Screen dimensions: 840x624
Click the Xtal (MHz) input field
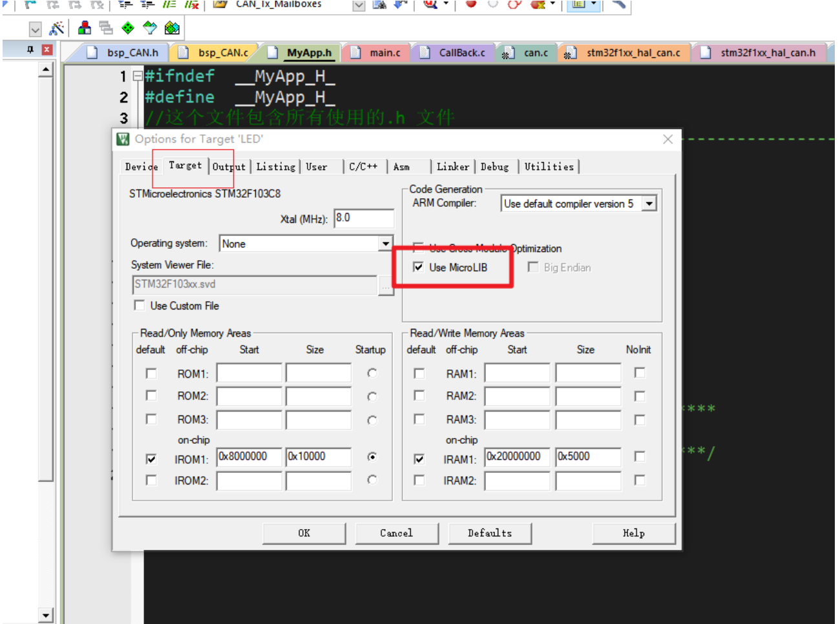(364, 218)
